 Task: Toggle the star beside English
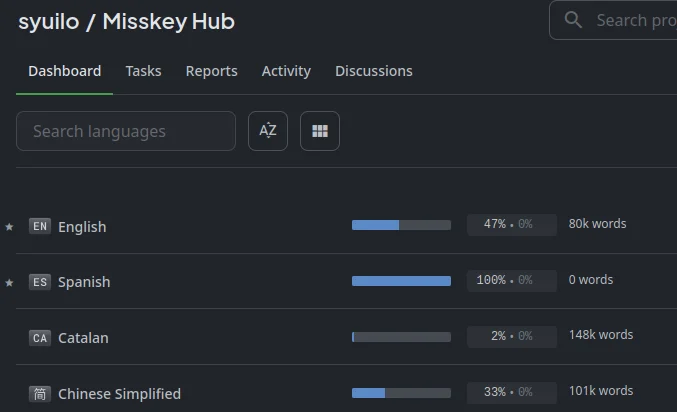[10, 227]
